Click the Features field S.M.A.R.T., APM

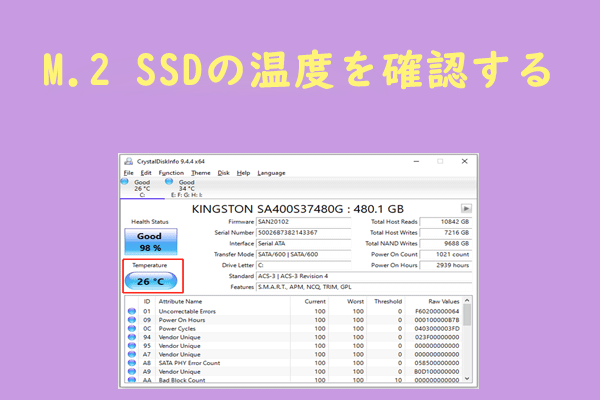point(364,287)
